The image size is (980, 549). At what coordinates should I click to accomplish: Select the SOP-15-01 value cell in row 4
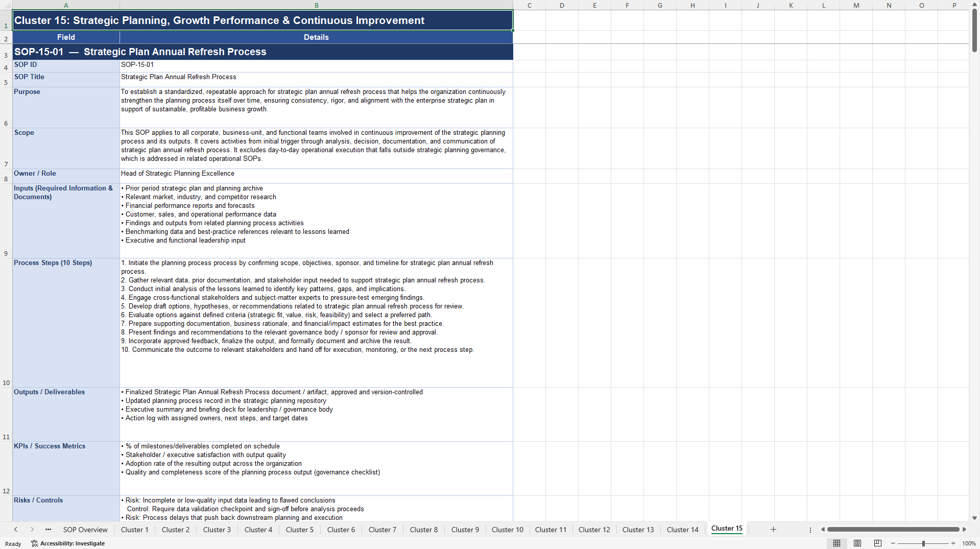coord(317,66)
